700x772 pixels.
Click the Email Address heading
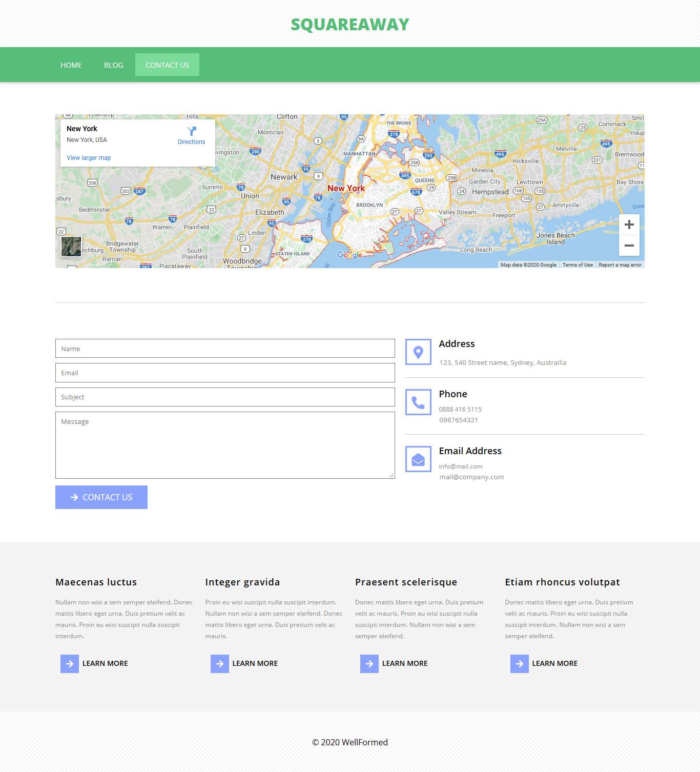pyautogui.click(x=470, y=451)
